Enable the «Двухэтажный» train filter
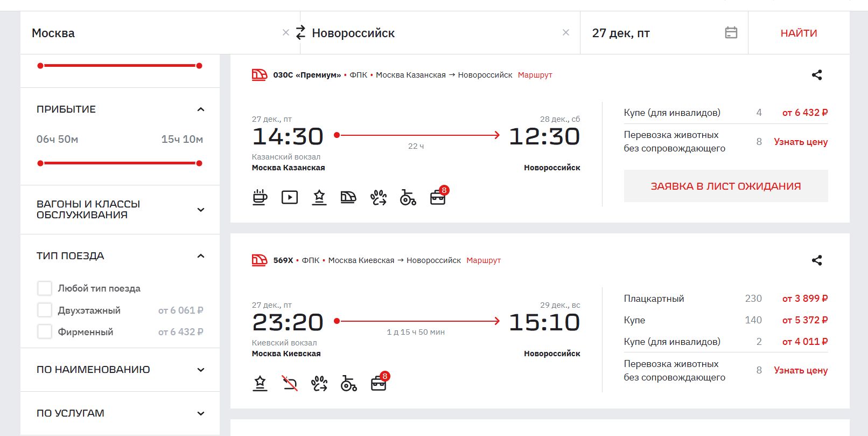 pyautogui.click(x=45, y=310)
